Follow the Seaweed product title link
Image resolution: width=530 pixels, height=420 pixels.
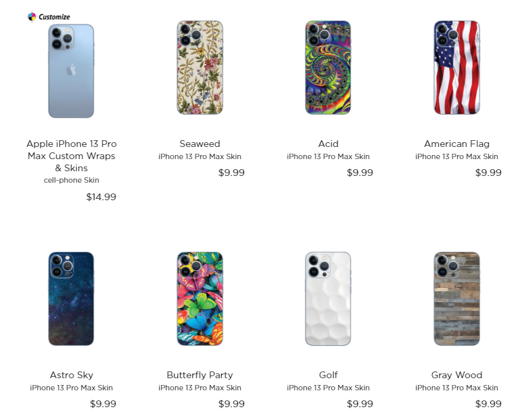200,144
